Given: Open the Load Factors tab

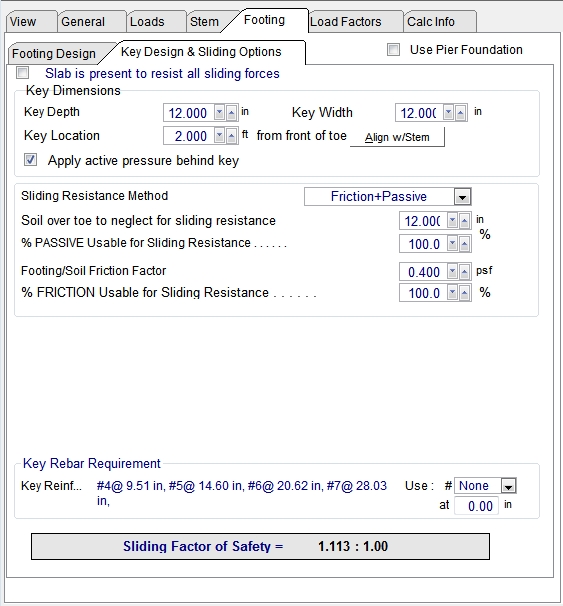Looking at the screenshot, I should click(x=345, y=22).
